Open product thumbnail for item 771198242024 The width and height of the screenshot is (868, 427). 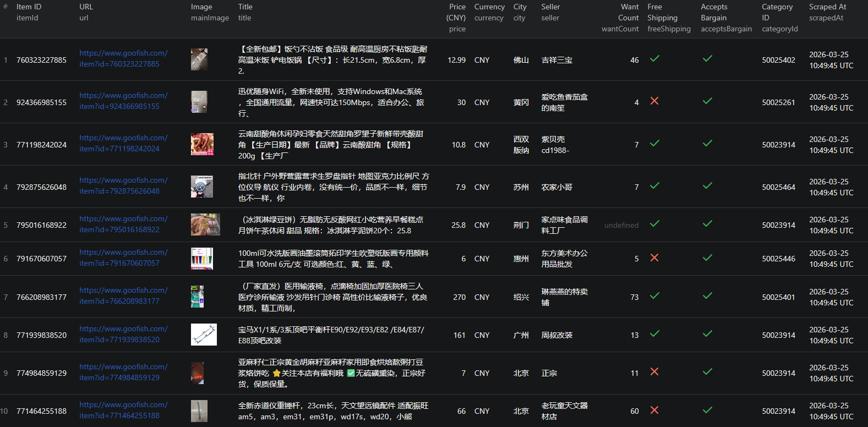coord(202,144)
